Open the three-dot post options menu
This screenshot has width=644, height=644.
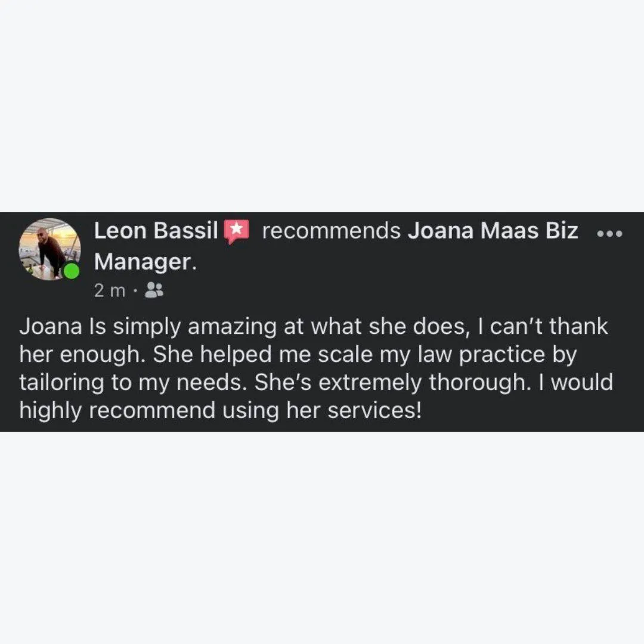(x=609, y=234)
